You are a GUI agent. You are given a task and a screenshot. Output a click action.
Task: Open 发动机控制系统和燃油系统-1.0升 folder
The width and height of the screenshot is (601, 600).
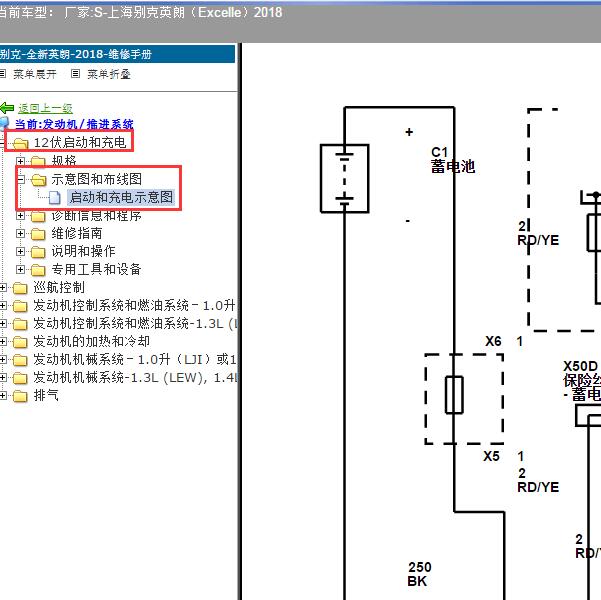134,305
